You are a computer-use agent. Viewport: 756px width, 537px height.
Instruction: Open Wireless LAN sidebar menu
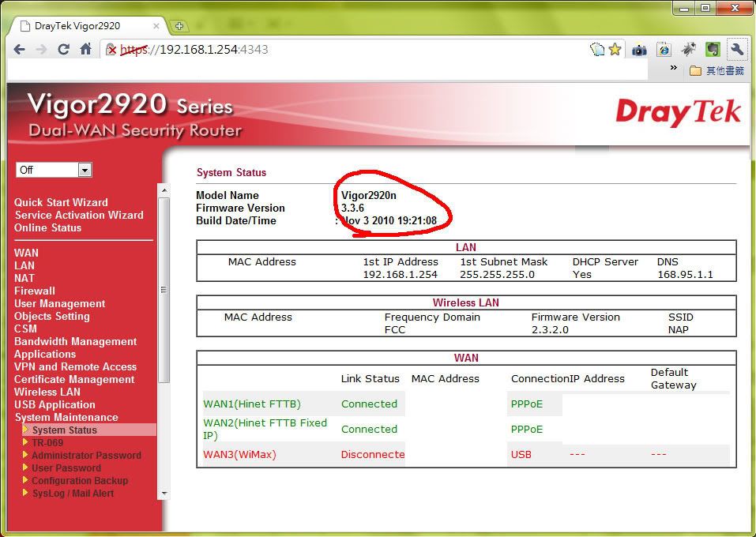[x=47, y=392]
